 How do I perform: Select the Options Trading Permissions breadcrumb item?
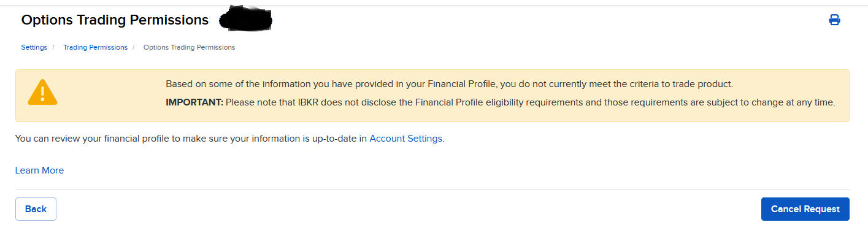tap(189, 47)
